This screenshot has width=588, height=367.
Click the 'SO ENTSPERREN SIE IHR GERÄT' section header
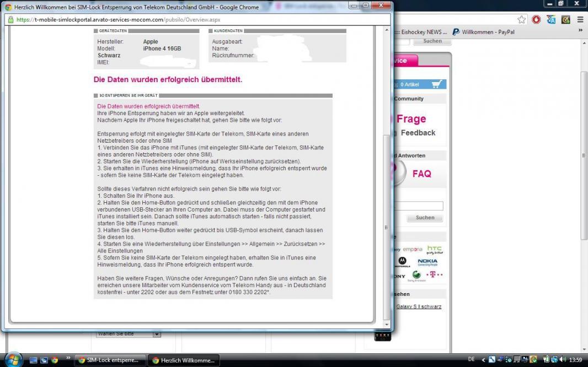pyautogui.click(x=129, y=95)
